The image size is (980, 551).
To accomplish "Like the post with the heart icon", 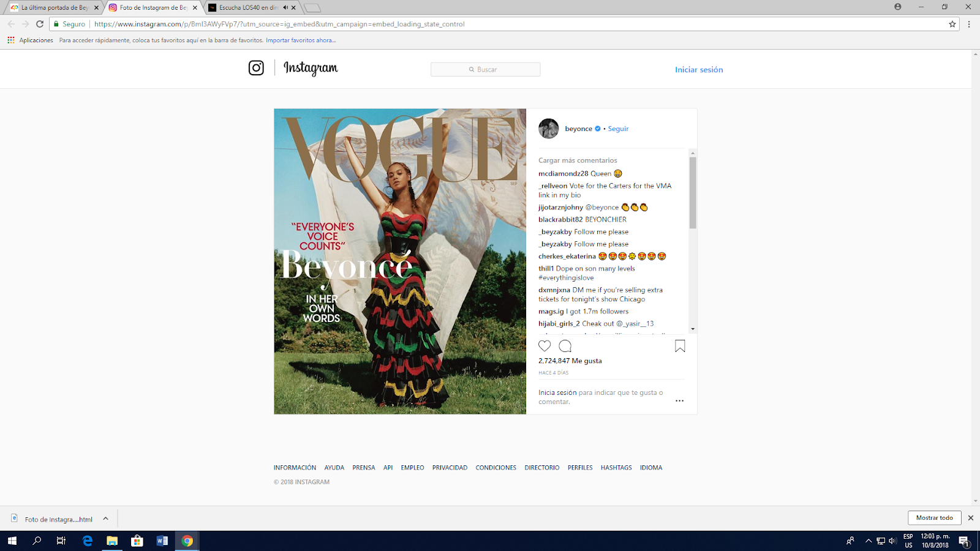I will (x=545, y=346).
